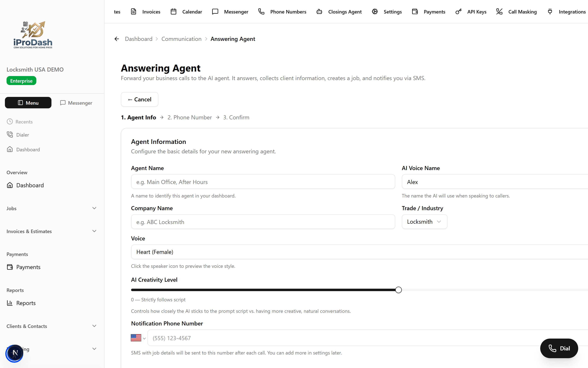
Task: Click step 2. Phone Number in wizard
Action: click(189, 118)
